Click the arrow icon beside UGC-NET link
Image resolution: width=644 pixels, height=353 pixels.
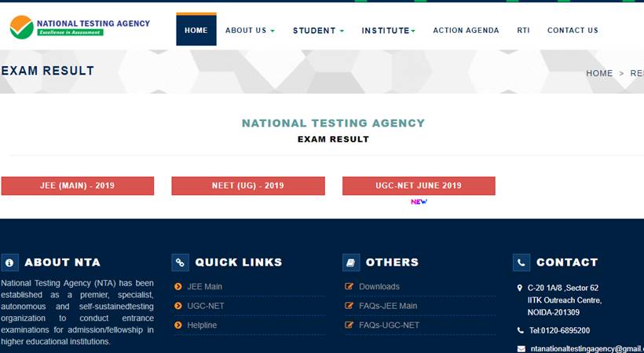[x=177, y=306]
